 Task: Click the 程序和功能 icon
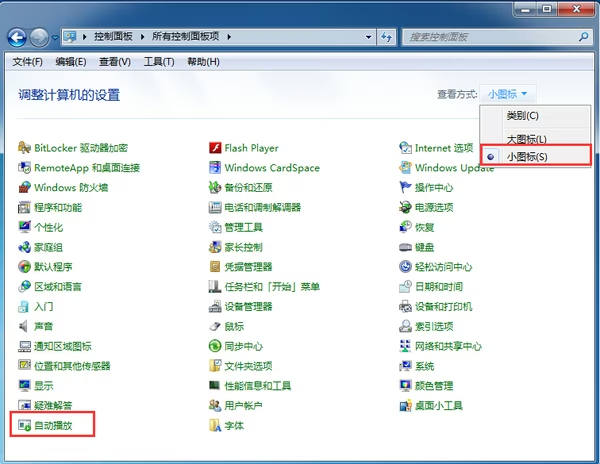tap(24, 207)
